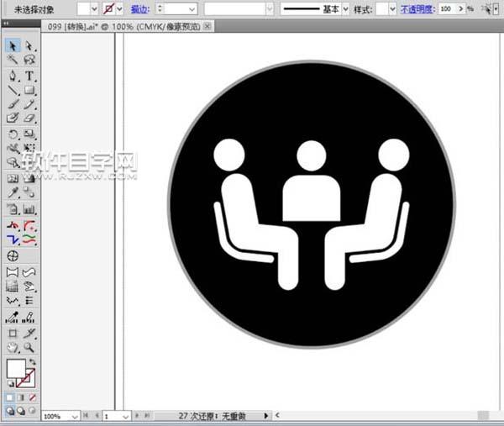Open status bar display options arrow

point(265,416)
